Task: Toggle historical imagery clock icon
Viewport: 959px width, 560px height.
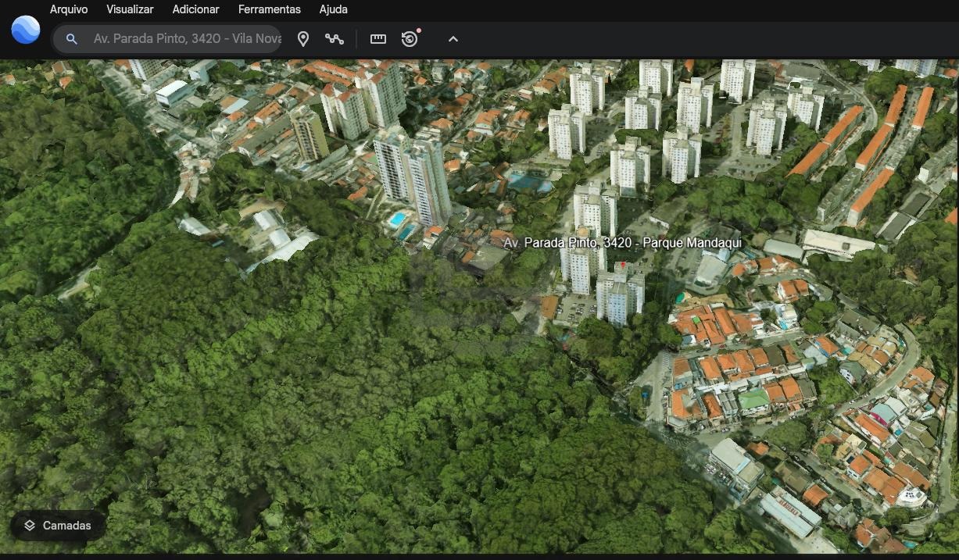Action: pos(410,39)
